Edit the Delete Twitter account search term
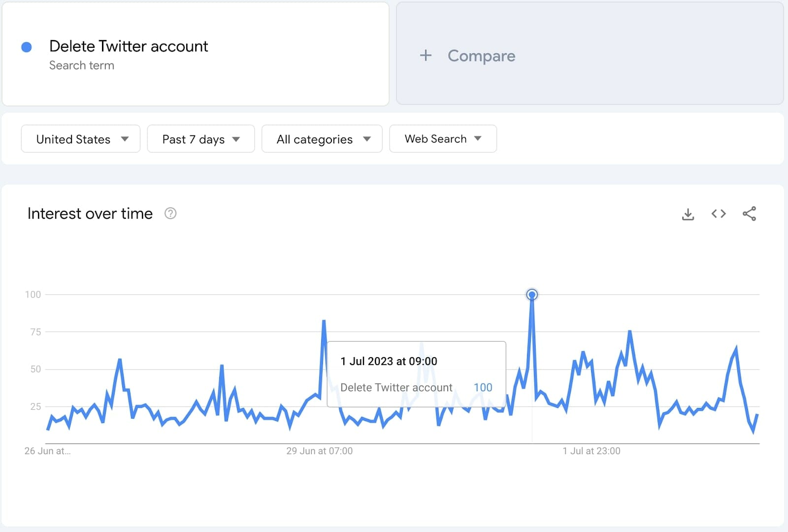 coord(129,46)
